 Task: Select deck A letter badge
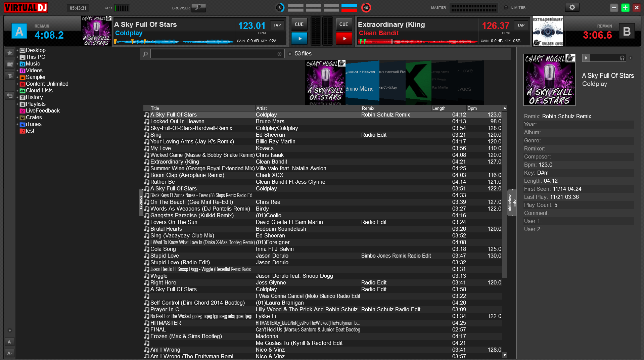click(x=19, y=32)
